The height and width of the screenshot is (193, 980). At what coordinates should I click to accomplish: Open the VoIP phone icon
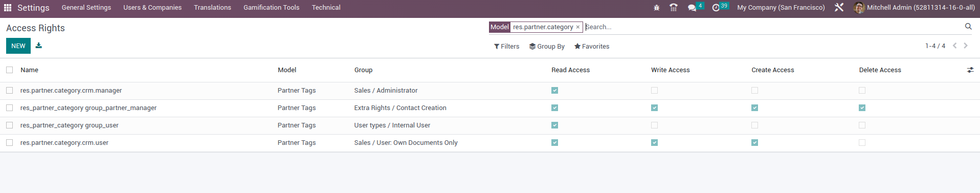(x=674, y=8)
